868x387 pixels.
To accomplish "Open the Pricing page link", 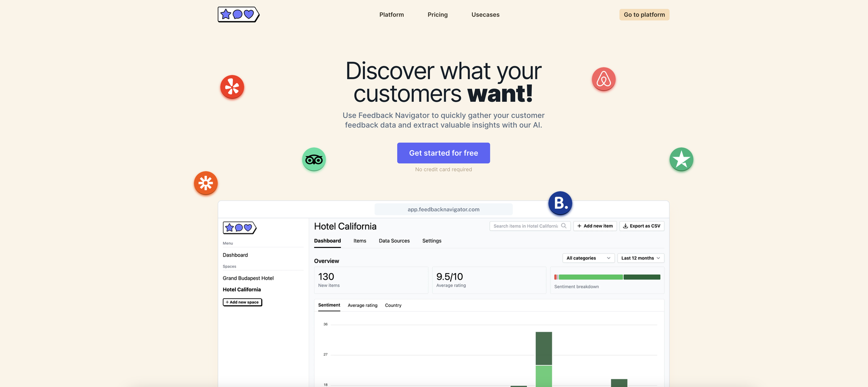I will point(438,15).
